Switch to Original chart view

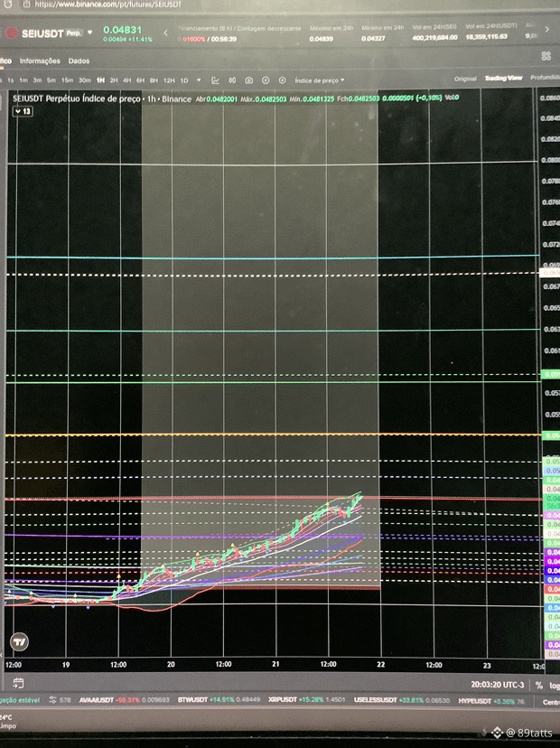(x=465, y=79)
